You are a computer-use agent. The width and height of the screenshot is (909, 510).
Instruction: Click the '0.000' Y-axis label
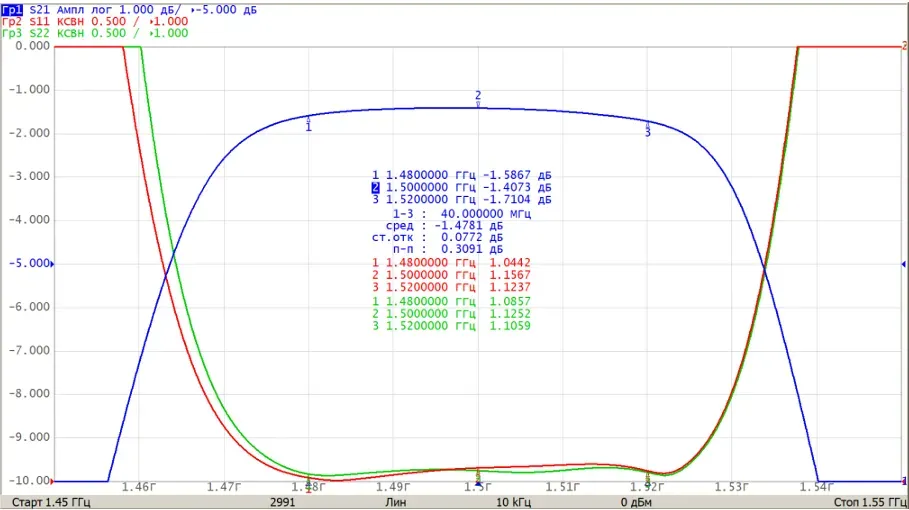(x=32, y=46)
